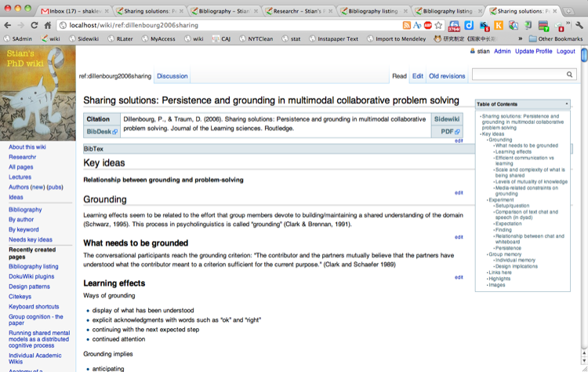Click the search magnifier icon in wiki

point(569,75)
